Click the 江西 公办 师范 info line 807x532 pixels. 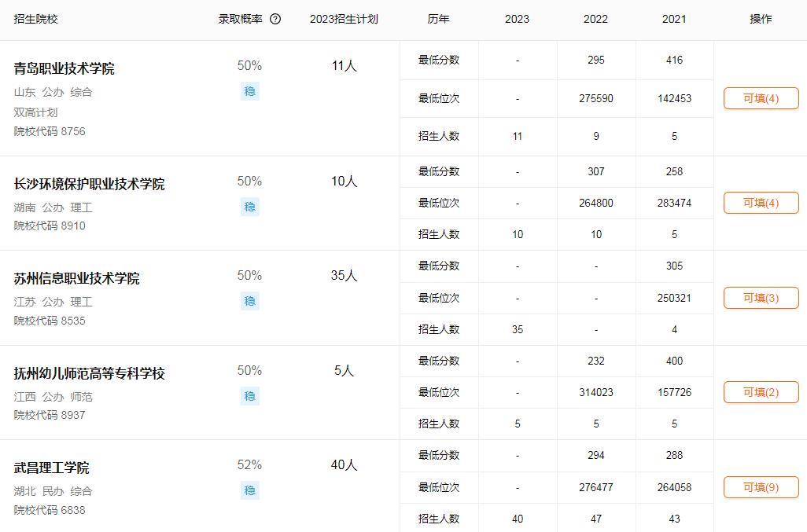(53, 397)
